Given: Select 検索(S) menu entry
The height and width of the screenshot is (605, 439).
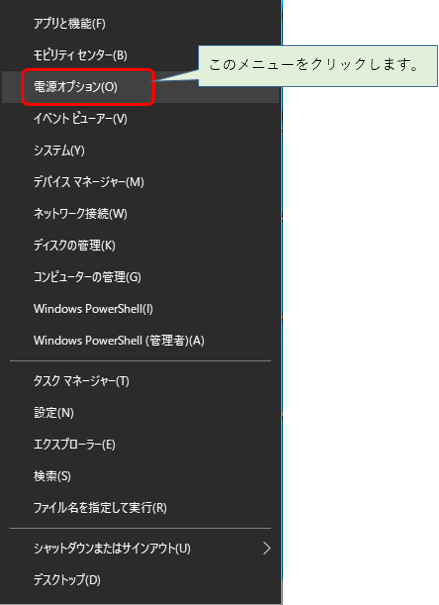Looking at the screenshot, I should 140,476.
